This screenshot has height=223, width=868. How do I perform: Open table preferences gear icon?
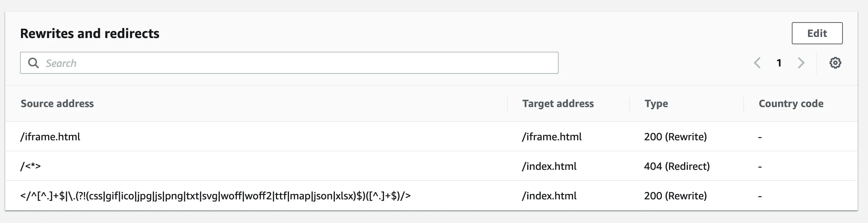(835, 63)
